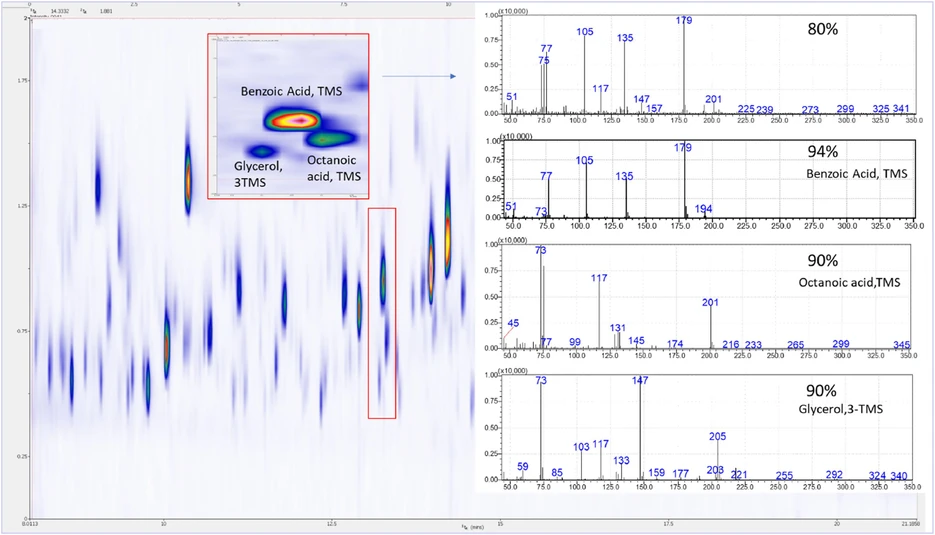Screen dimensions: 935x535
Task: Click the 'Octanoic acid, TMS' label in the inset
Action: 333,168
